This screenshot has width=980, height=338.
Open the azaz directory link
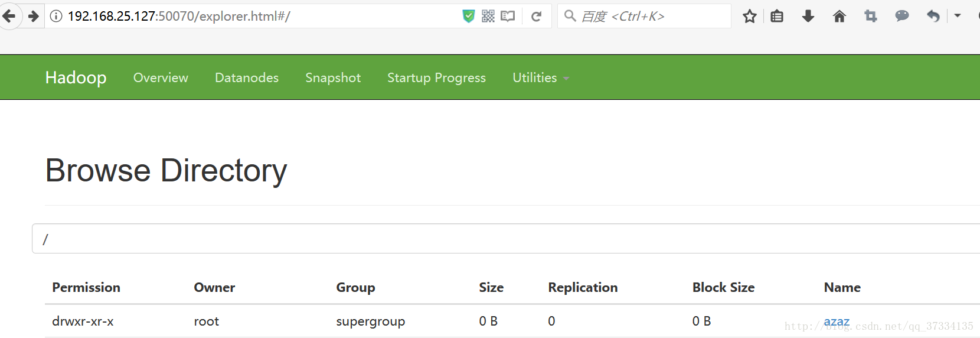point(836,321)
